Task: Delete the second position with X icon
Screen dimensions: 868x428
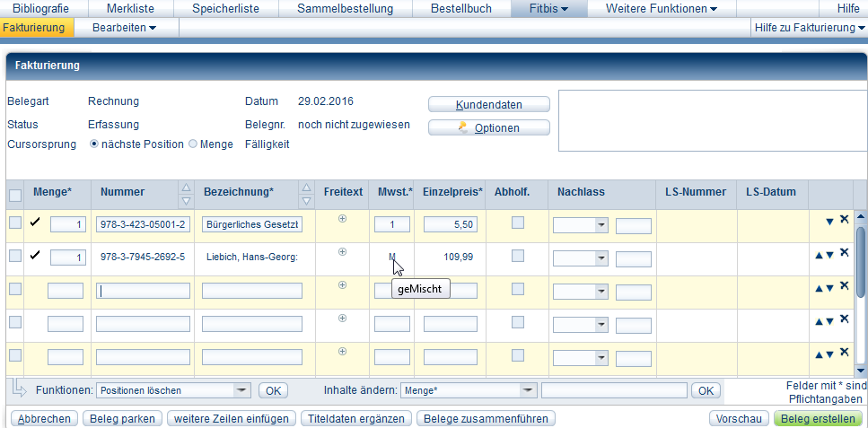Action: 845,253
